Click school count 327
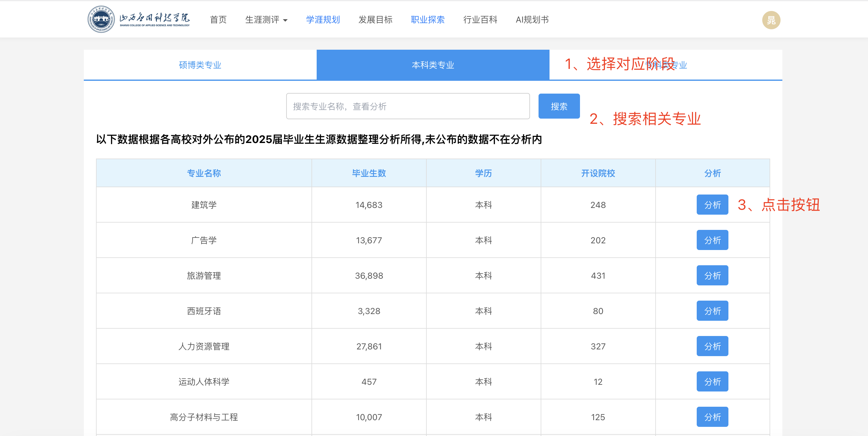The height and width of the screenshot is (436, 868). [x=598, y=347]
